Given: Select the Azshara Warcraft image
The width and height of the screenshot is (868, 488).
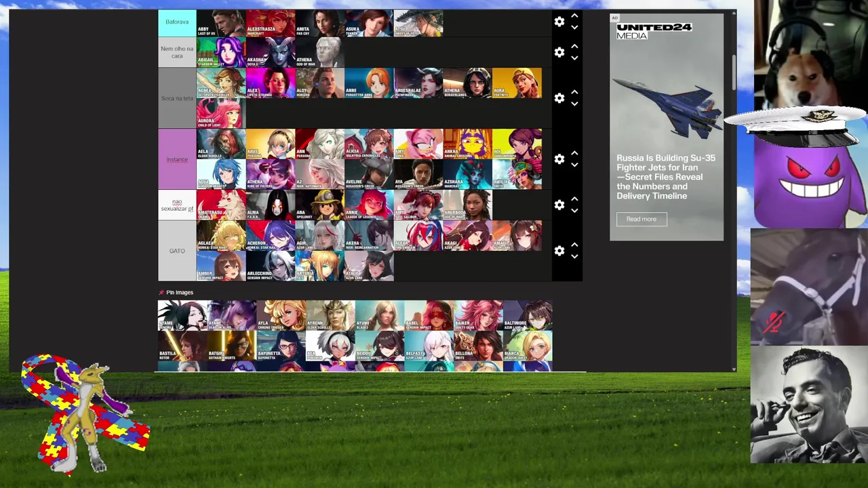Looking at the screenshot, I should 467,174.
